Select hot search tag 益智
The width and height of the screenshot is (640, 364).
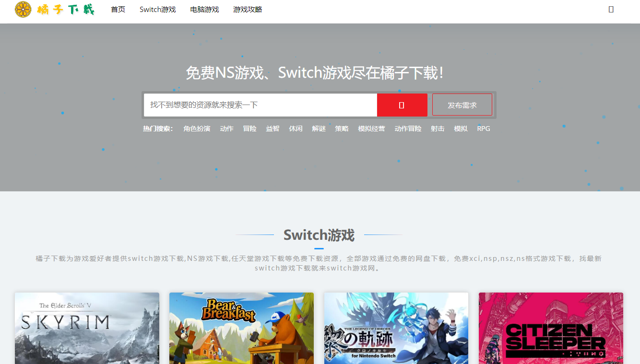[273, 129]
